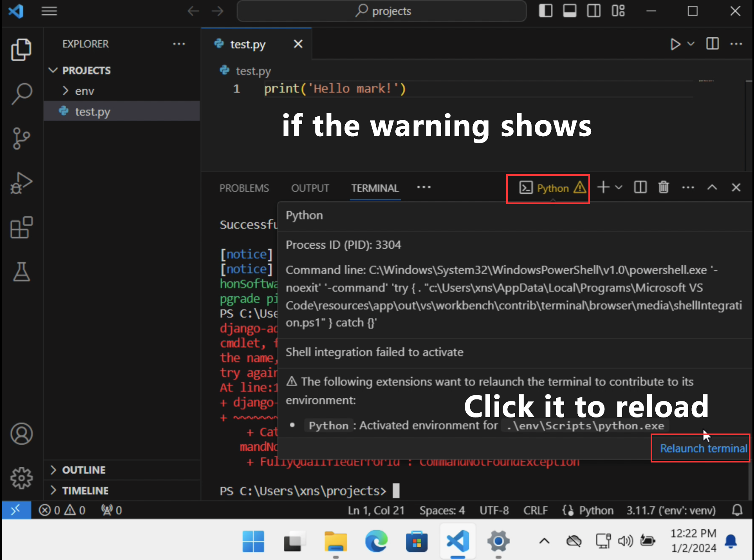Close the test.py editor tab

pos(298,44)
